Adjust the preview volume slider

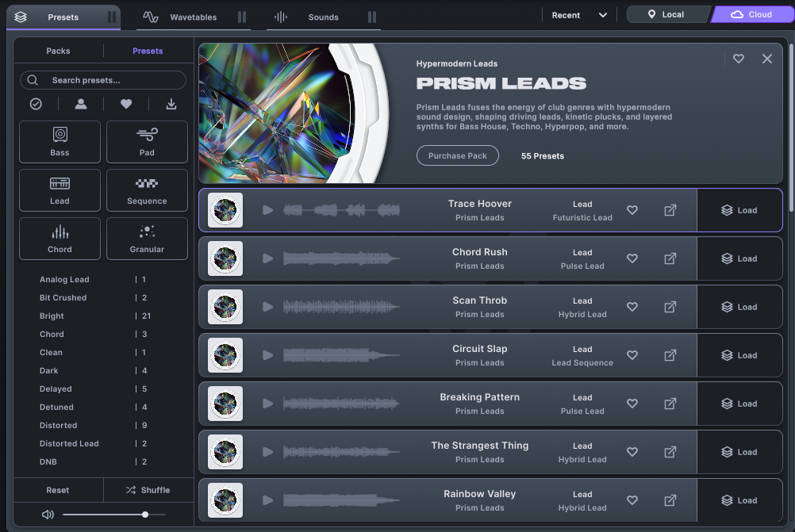click(145, 515)
